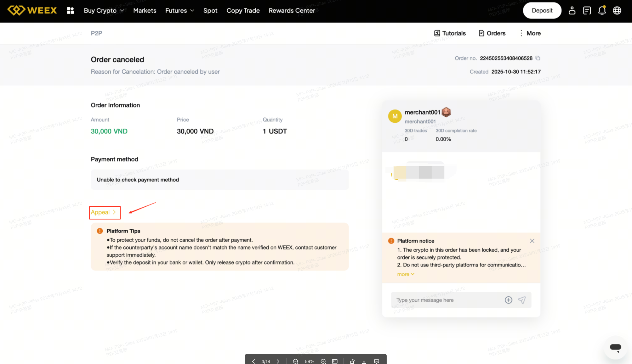Click the add attachment plus icon
Viewport: 632px width, 364px height.
tap(508, 300)
